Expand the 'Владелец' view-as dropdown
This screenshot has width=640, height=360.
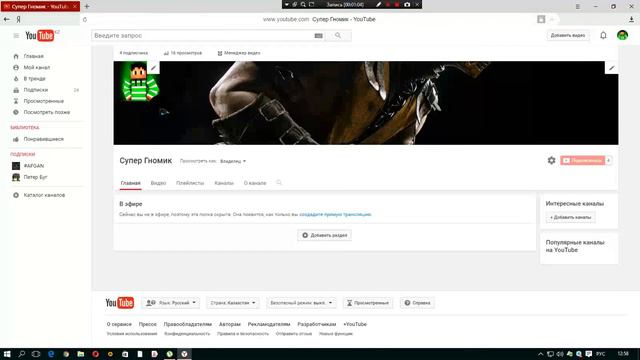(x=233, y=161)
